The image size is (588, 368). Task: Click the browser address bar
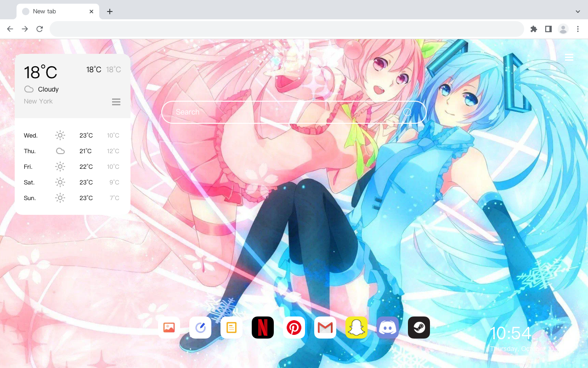[287, 29]
